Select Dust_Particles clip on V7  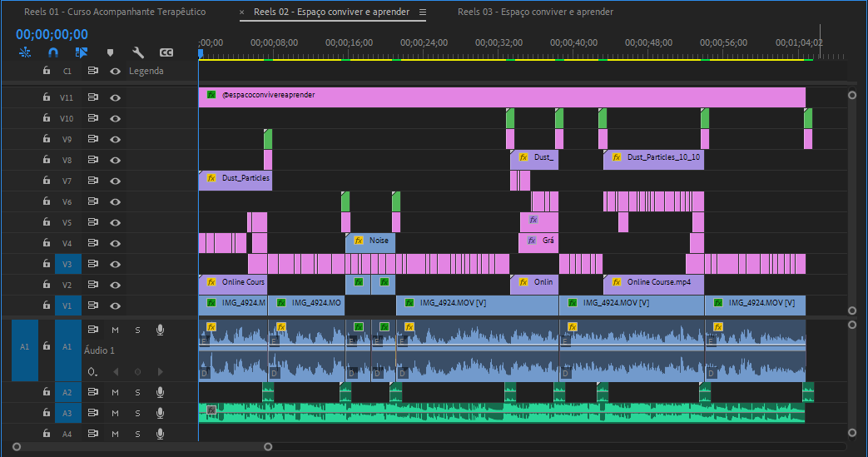236,181
